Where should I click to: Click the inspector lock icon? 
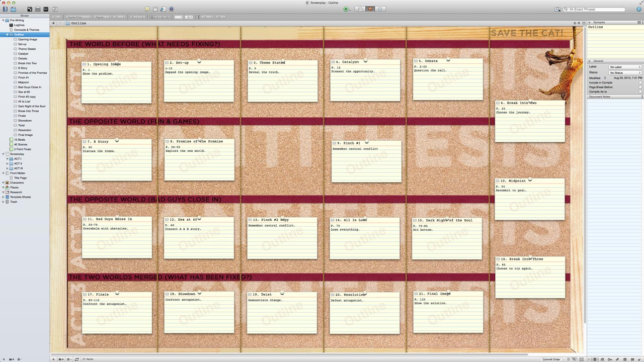pyautogui.click(x=639, y=359)
